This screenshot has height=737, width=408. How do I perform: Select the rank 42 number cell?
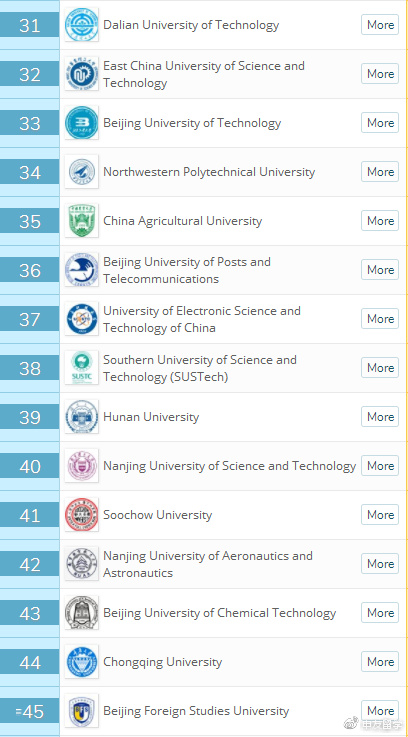pyautogui.click(x=30, y=565)
